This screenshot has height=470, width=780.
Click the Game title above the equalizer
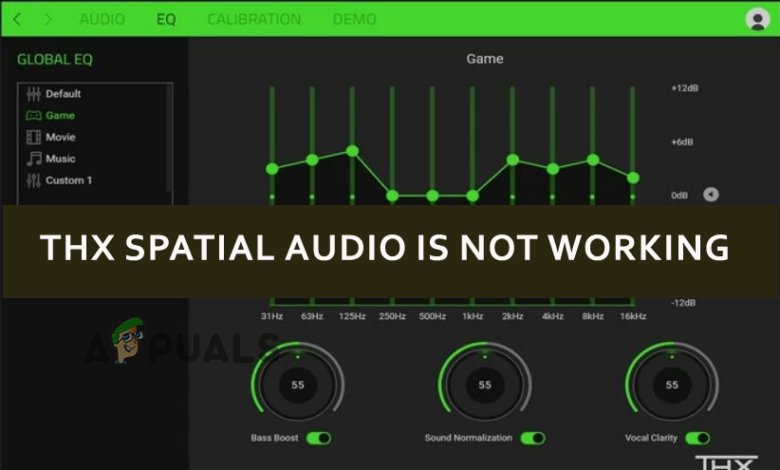(485, 59)
